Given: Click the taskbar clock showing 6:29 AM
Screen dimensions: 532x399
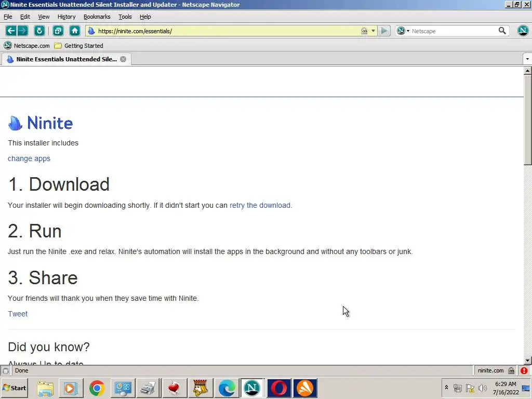Looking at the screenshot, I should pos(506,388).
